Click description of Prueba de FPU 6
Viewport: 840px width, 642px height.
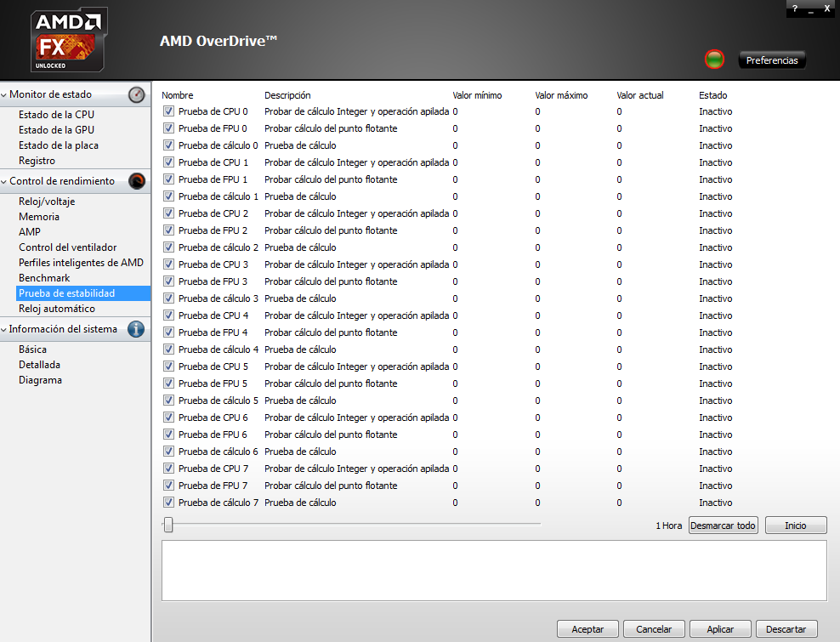(331, 435)
